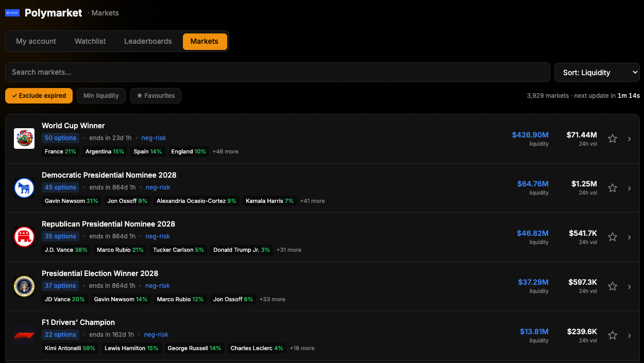Click the 37 options badge
This screenshot has width=644, height=363.
pyautogui.click(x=60, y=286)
